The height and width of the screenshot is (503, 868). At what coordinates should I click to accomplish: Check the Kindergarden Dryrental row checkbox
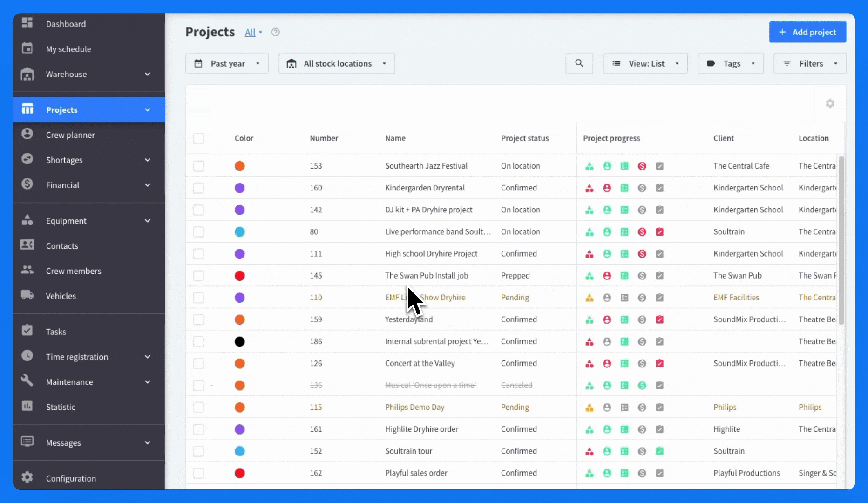[x=198, y=188]
